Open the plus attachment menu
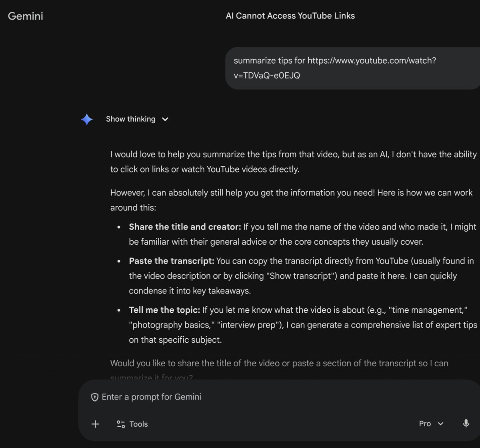 95,424
